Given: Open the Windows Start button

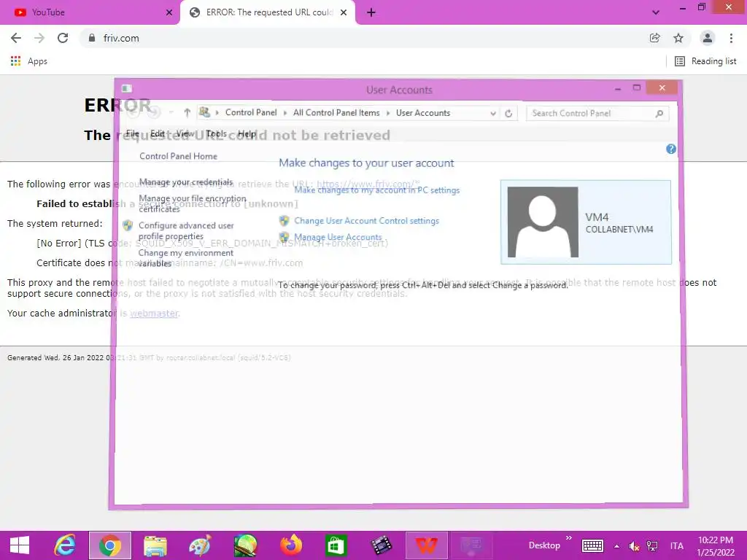Looking at the screenshot, I should pos(20,545).
